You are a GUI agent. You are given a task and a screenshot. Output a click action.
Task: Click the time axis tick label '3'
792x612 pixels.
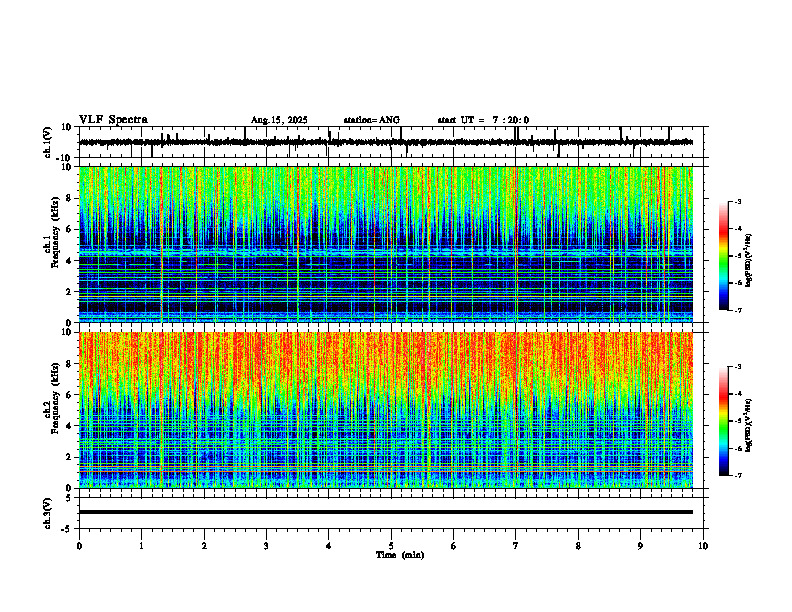[266, 546]
